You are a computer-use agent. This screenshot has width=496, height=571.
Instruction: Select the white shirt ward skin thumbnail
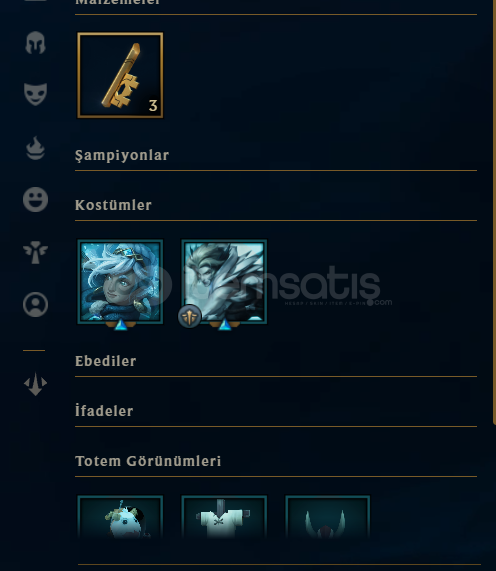pyautogui.click(x=224, y=517)
